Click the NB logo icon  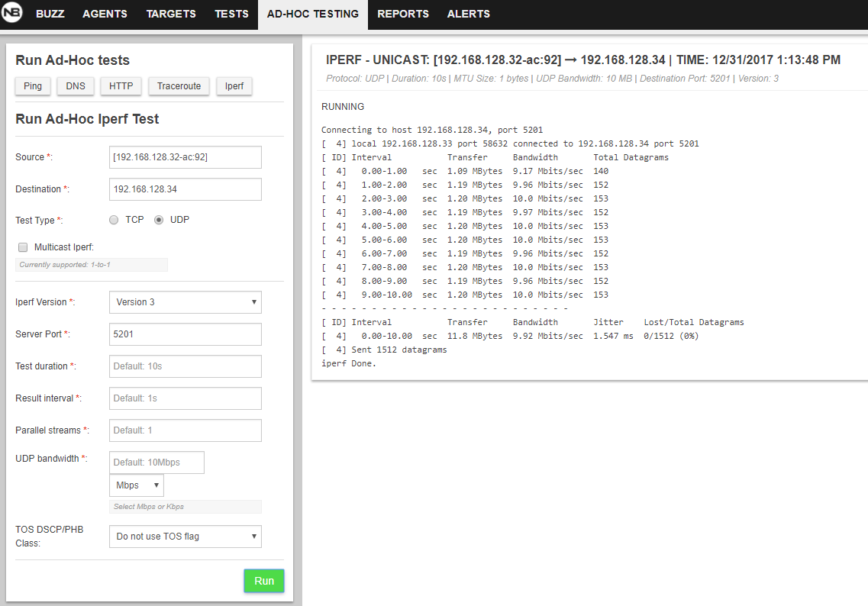(x=13, y=14)
